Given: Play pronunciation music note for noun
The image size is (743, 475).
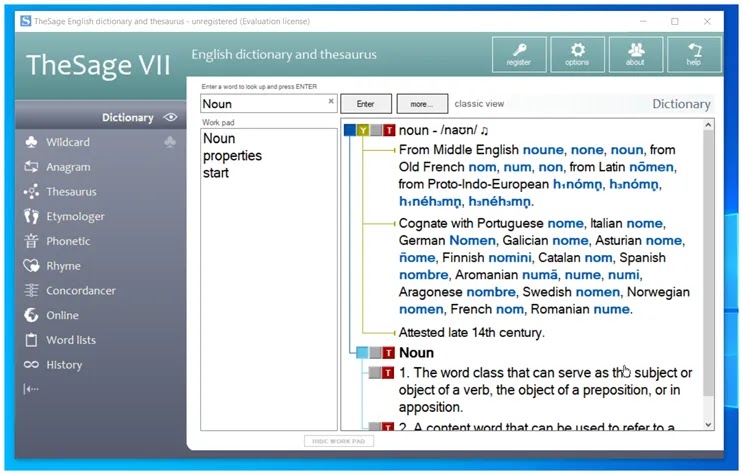Looking at the screenshot, I should pyautogui.click(x=484, y=130).
